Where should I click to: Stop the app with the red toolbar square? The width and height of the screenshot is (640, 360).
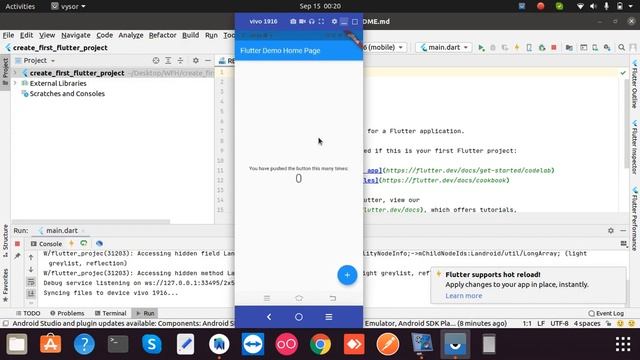[x=554, y=48]
